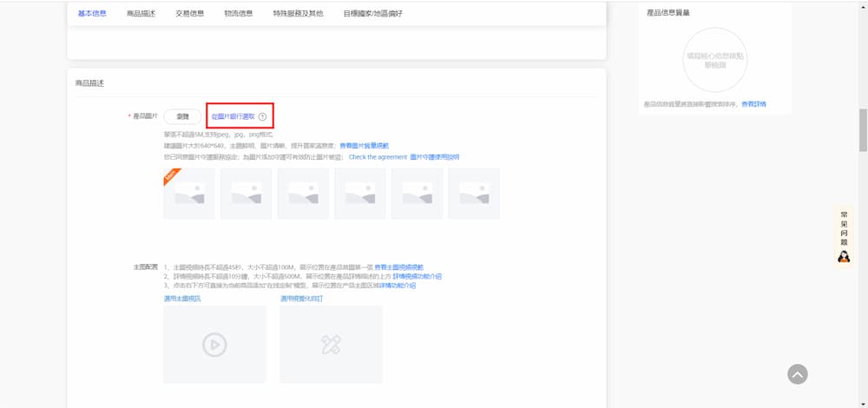The height and width of the screenshot is (408, 868).
Task: Click the 從圖片銀行選取 link
Action: coord(233,116)
